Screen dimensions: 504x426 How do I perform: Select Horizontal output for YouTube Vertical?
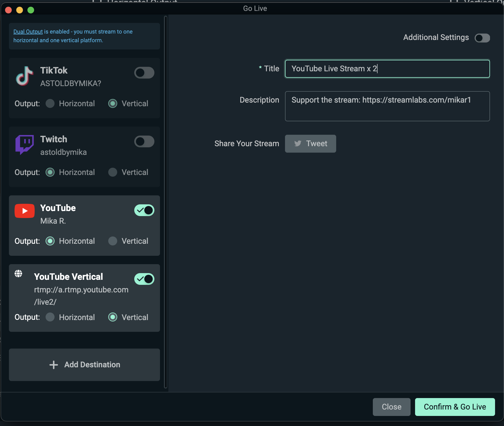click(50, 317)
